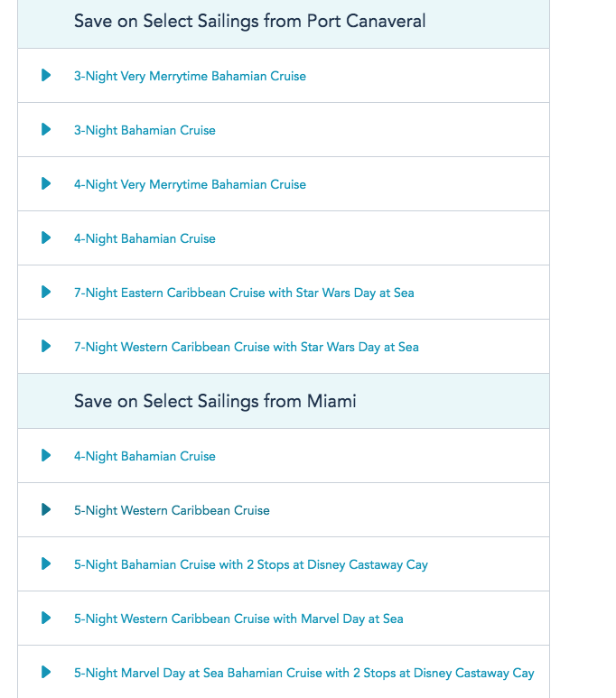The width and height of the screenshot is (616, 698).
Task: Click the triangle beside 3-Night Bahamian Cruise
Action: point(46,129)
